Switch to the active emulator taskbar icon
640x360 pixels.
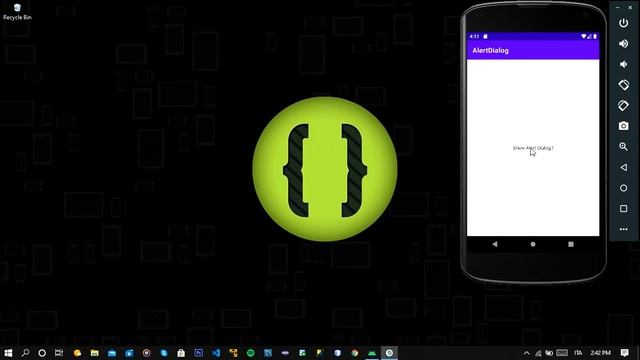pyautogui.click(x=389, y=353)
